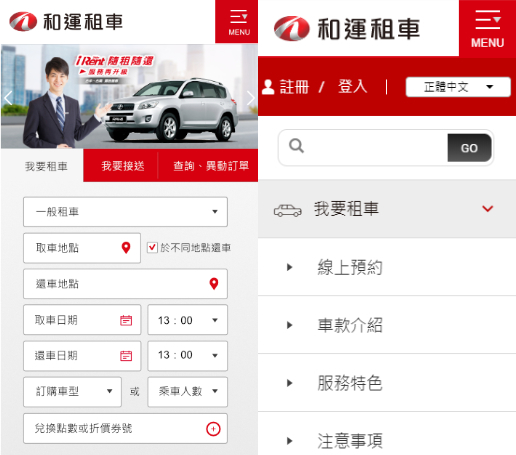Open the calendar icon for 還車日期
This screenshot has width=516, height=455.
tap(126, 356)
